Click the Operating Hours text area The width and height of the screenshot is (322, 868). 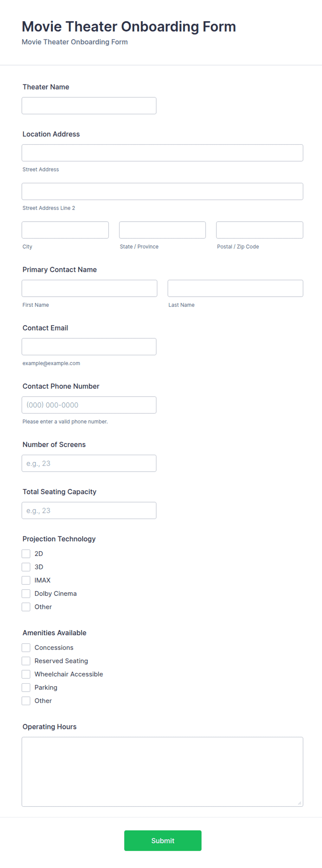click(x=162, y=772)
